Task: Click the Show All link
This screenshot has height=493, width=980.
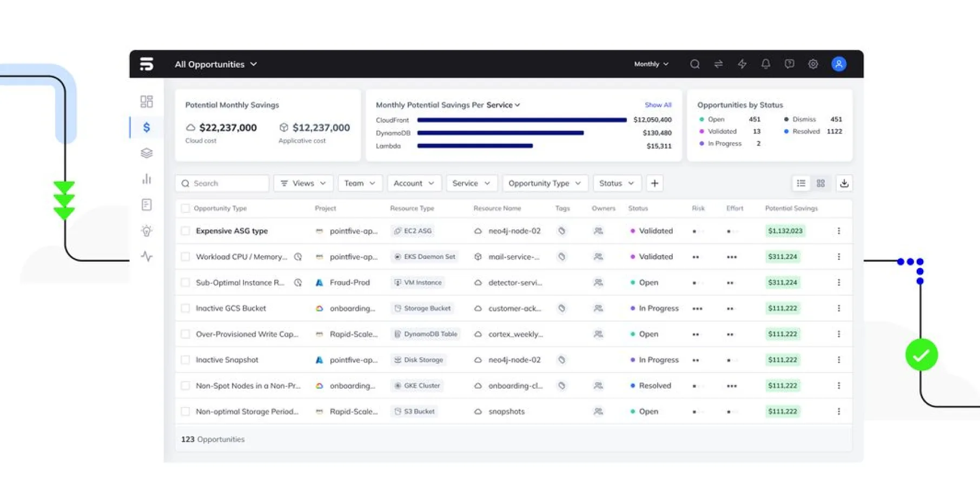Action: point(658,105)
